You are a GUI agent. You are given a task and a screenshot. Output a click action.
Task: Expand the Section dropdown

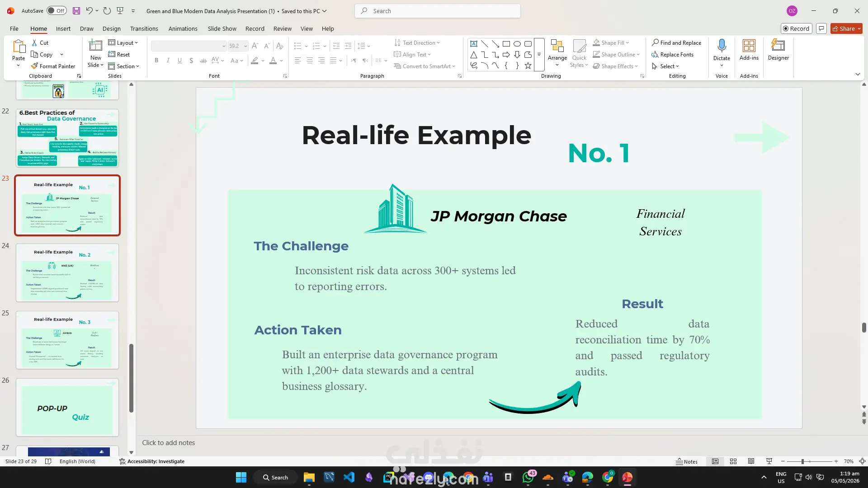coord(123,66)
